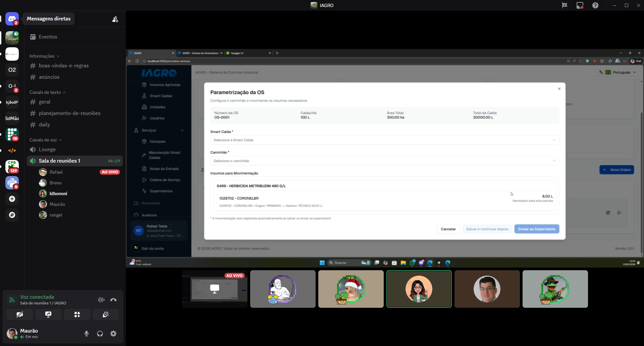Viewport: 644px width, 346px height.
Task: Open Discord user settings gear
Action: [x=113, y=334]
